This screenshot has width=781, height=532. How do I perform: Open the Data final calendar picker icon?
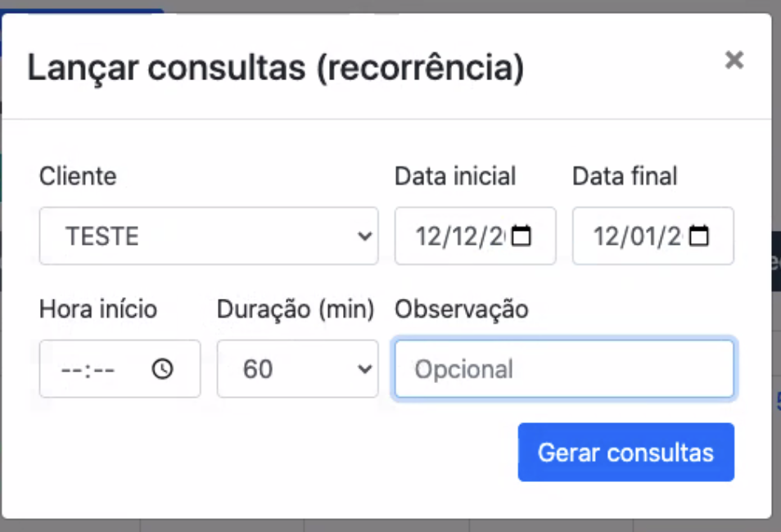699,237
